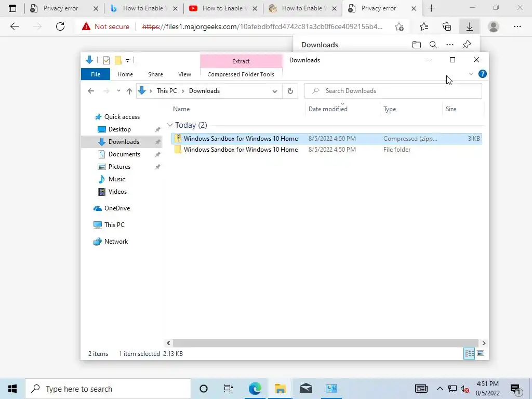
Task: Open Edge Settings and more menu
Action: coord(517,26)
